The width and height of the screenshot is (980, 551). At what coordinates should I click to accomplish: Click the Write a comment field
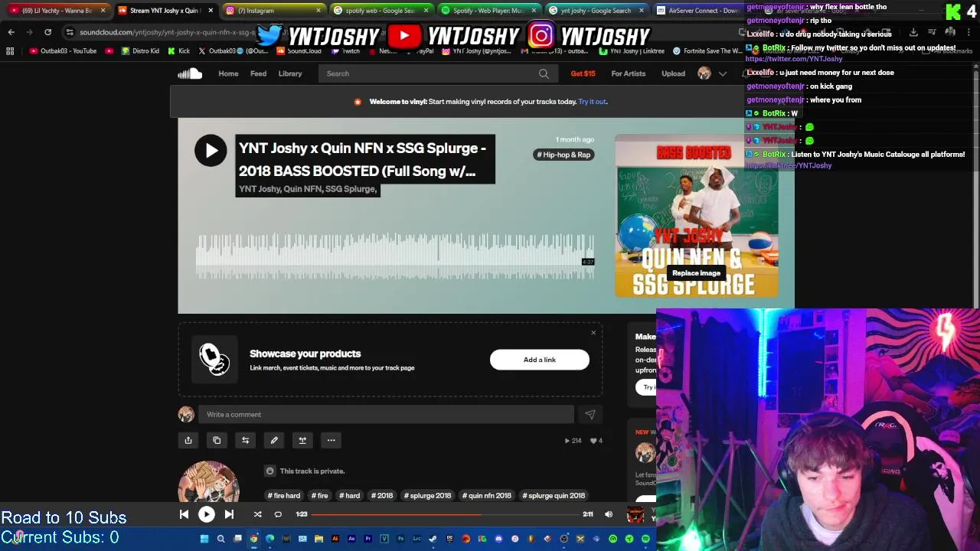[x=386, y=414]
